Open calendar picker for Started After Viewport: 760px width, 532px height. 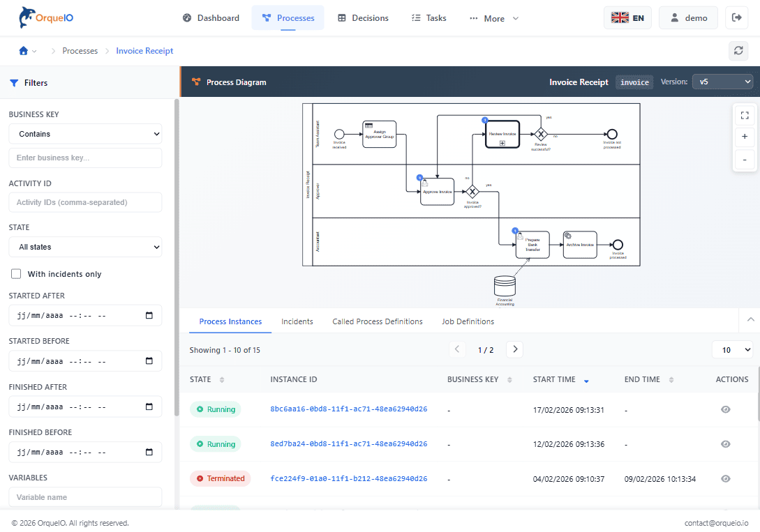149,316
